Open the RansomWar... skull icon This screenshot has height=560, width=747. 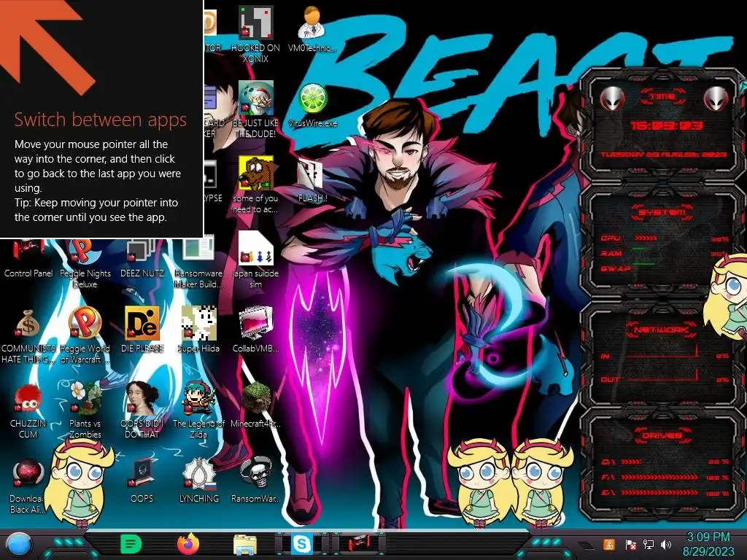[255, 480]
